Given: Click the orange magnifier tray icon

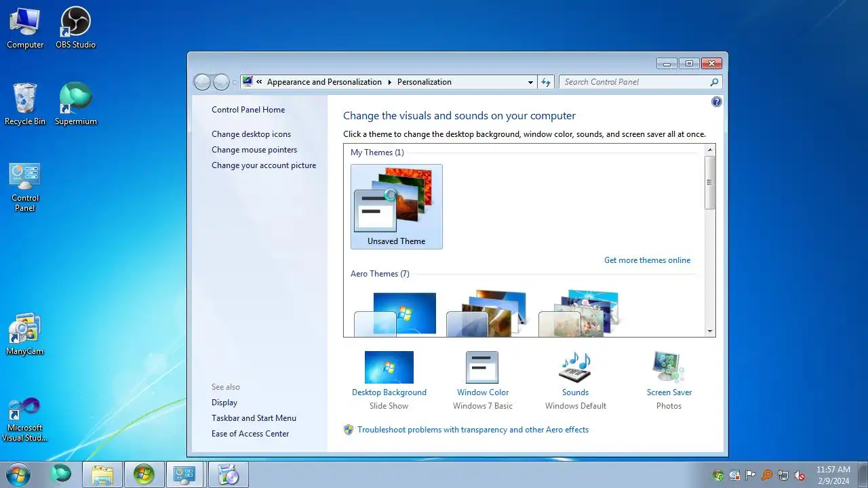Looking at the screenshot, I should (767, 475).
